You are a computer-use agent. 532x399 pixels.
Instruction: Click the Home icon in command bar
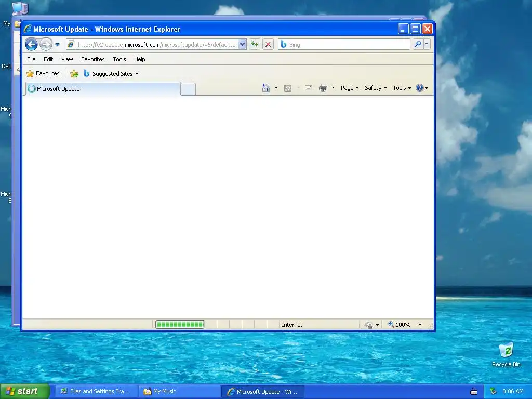pyautogui.click(x=266, y=88)
